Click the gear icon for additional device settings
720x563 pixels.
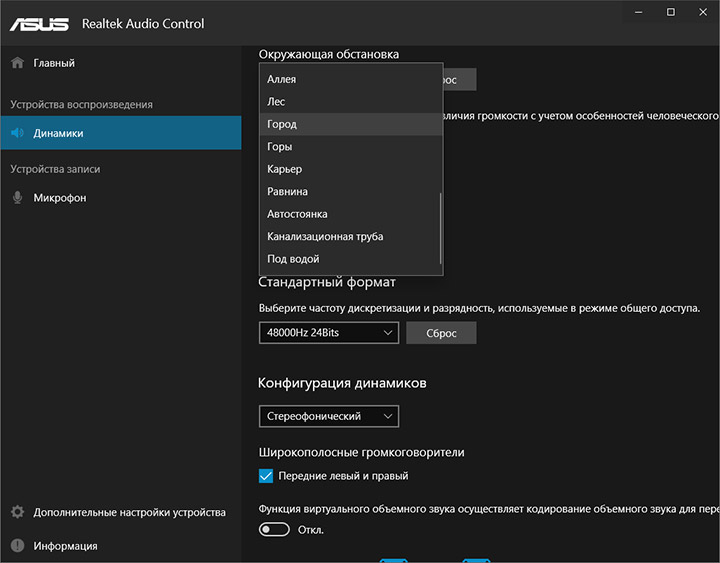(17, 513)
